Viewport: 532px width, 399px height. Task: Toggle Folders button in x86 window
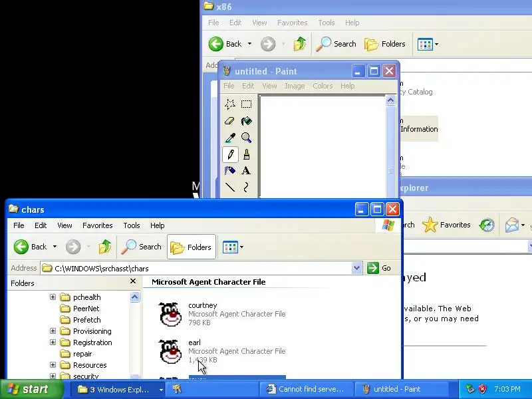tap(385, 44)
